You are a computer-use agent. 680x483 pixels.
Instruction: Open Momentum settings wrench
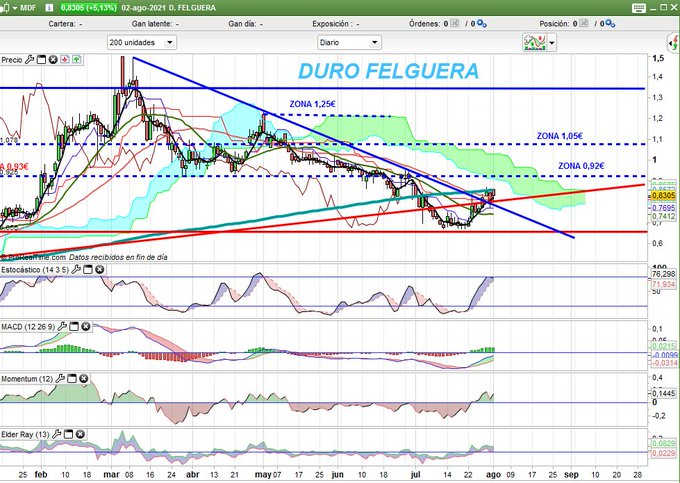(60, 379)
